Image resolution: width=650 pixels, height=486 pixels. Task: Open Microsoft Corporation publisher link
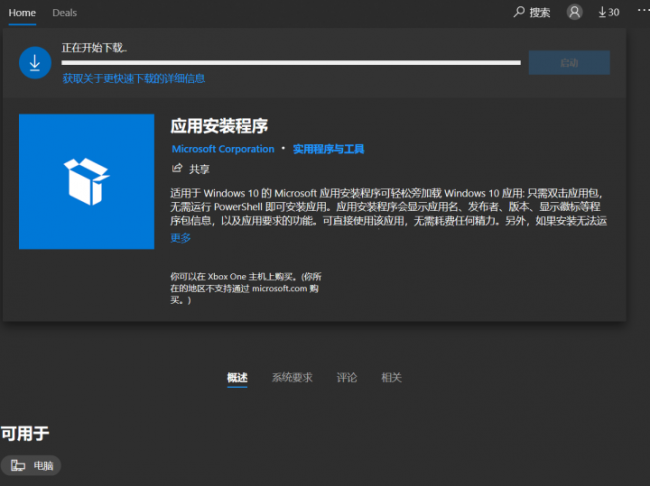[x=223, y=149]
